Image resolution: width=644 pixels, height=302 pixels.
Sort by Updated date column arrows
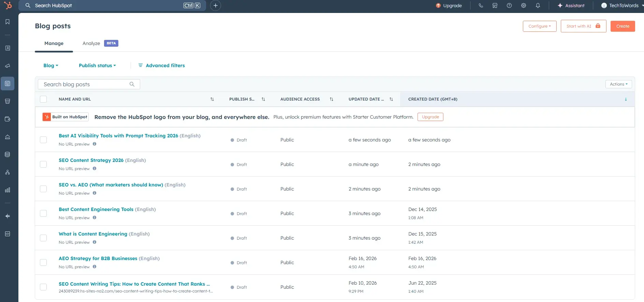point(391,99)
